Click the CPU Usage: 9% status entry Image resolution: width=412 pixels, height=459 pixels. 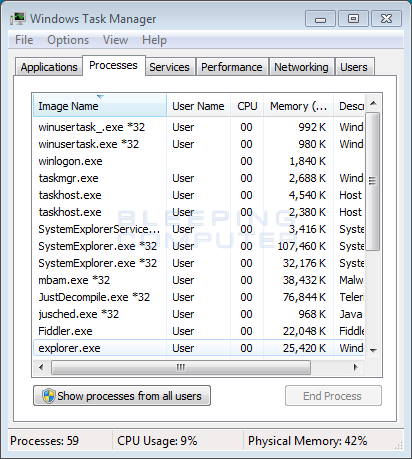(157, 441)
